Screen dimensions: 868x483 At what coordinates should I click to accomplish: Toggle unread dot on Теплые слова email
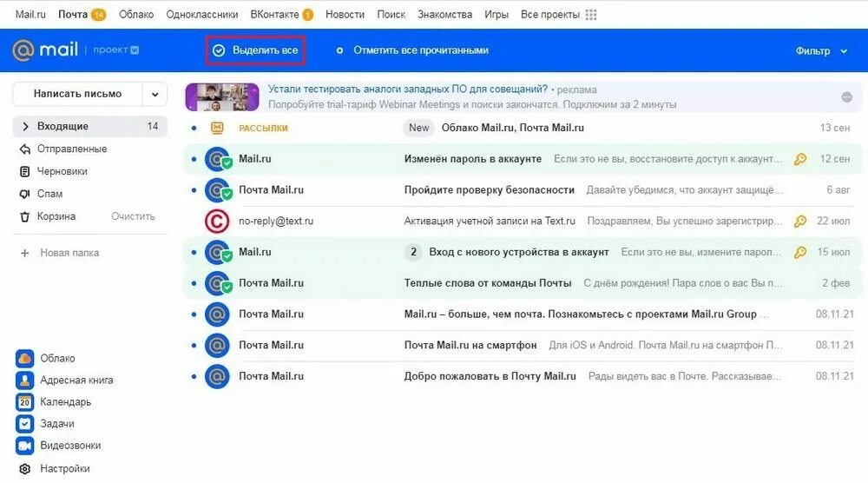pos(194,283)
